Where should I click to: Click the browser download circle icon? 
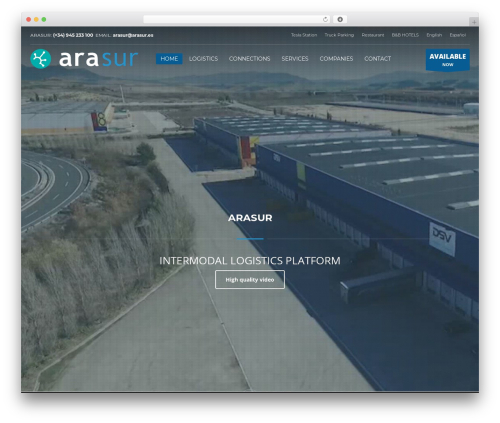click(340, 19)
